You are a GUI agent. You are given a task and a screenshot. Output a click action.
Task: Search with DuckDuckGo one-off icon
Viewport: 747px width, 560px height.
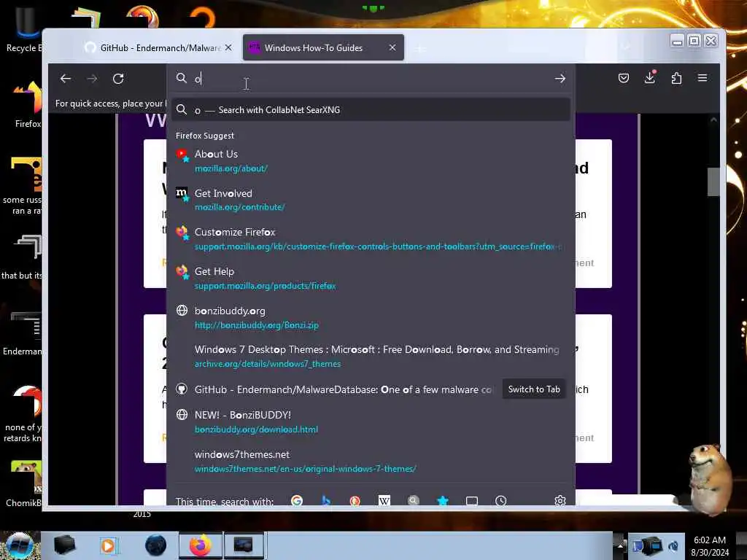[x=355, y=500]
